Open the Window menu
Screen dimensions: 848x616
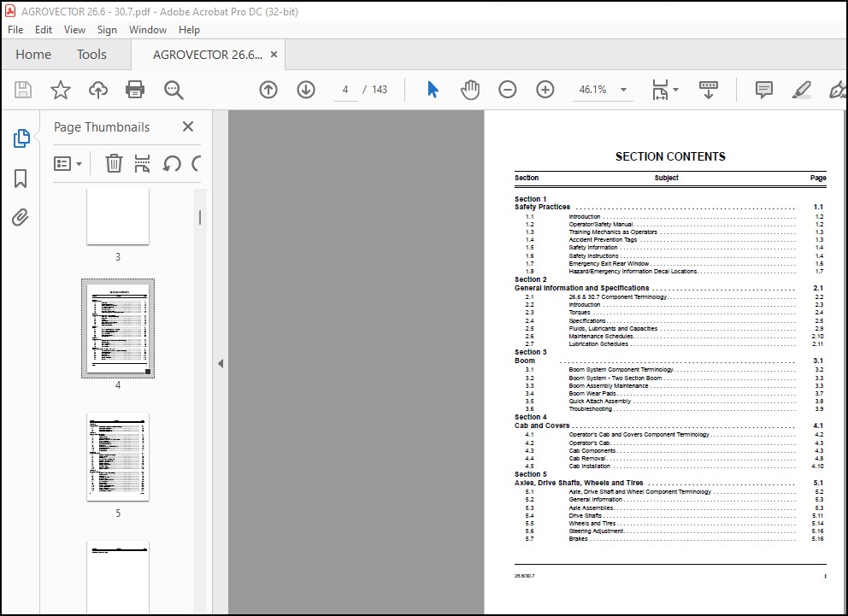[148, 30]
